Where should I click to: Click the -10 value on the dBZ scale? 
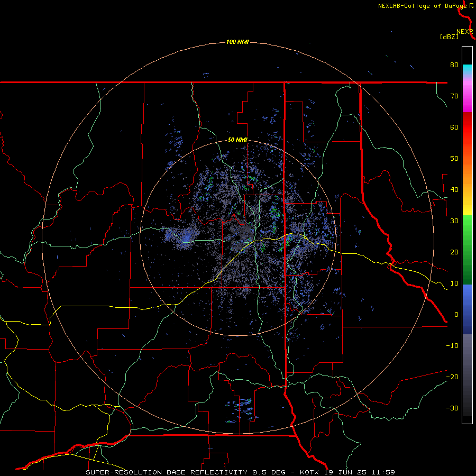(x=452, y=345)
